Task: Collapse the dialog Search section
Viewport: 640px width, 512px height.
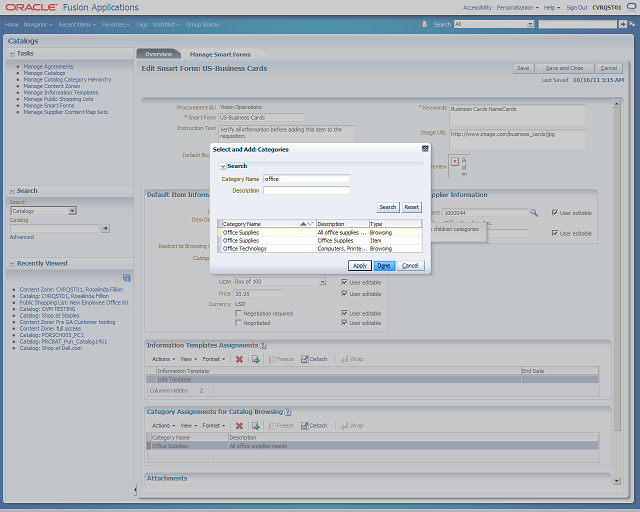Action: pos(223,166)
